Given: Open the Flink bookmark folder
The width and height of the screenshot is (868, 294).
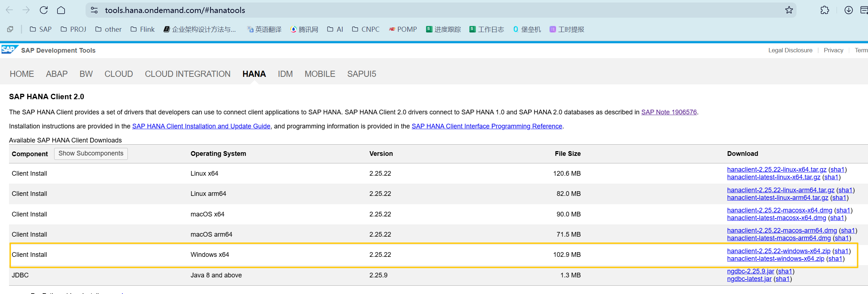Looking at the screenshot, I should (143, 29).
